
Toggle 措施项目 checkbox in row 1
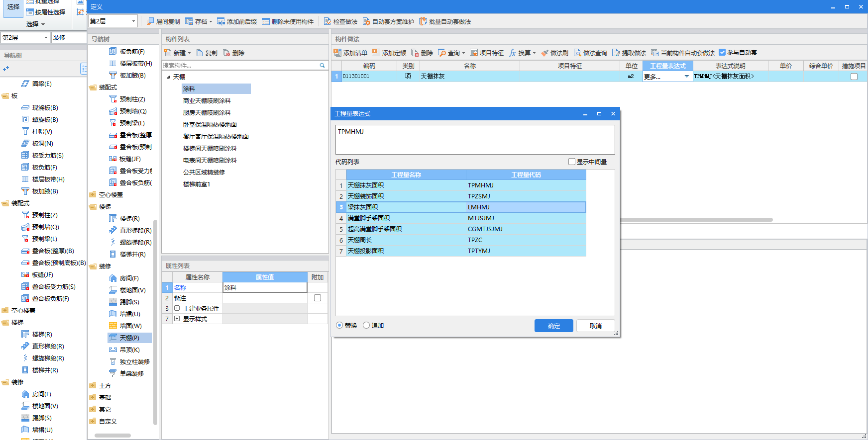coord(854,77)
